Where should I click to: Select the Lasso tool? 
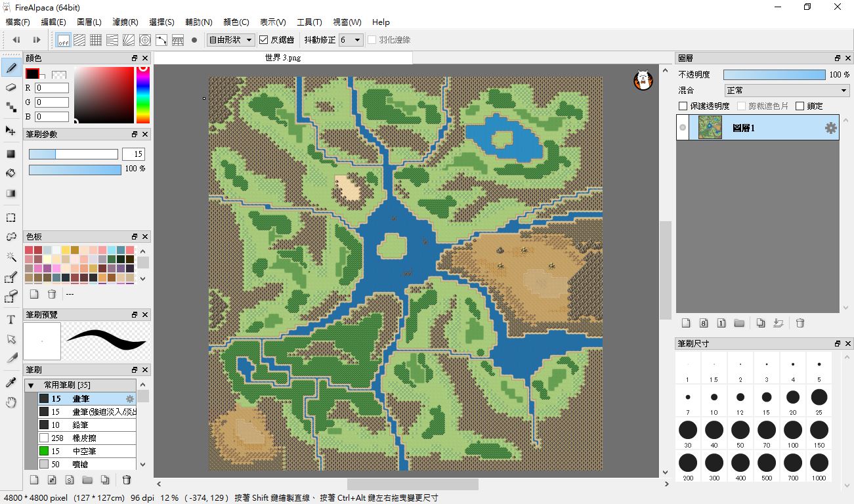tap(11, 237)
